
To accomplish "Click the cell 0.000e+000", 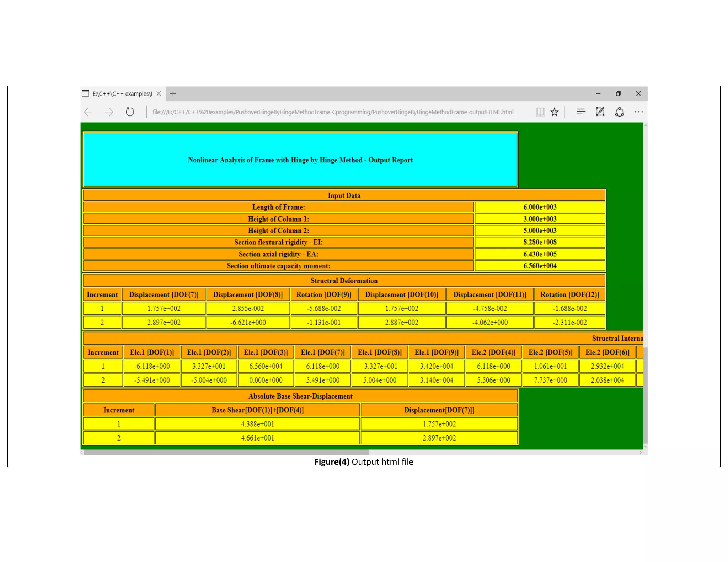I will click(266, 380).
